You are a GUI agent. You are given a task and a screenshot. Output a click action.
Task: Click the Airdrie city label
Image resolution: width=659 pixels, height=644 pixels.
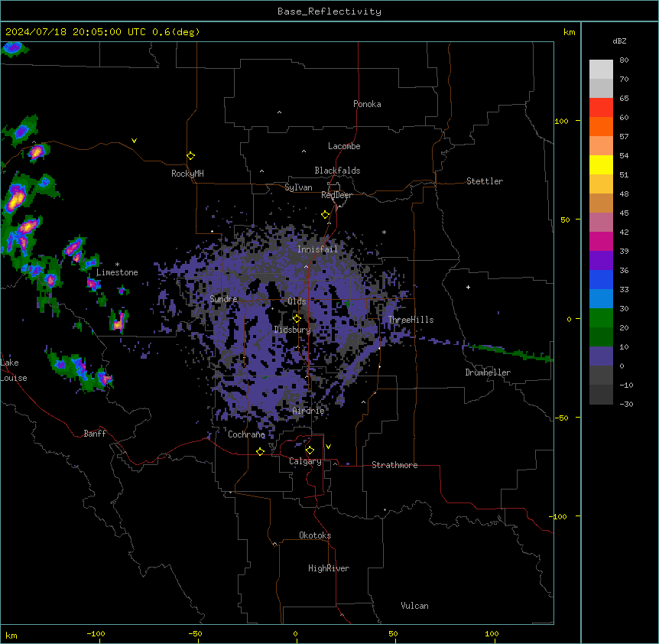(x=308, y=411)
